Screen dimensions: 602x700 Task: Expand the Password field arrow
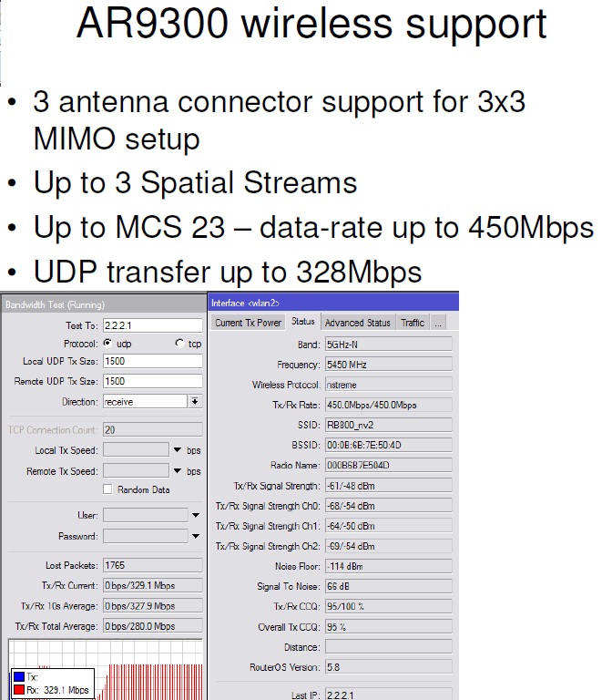pyautogui.click(x=196, y=536)
